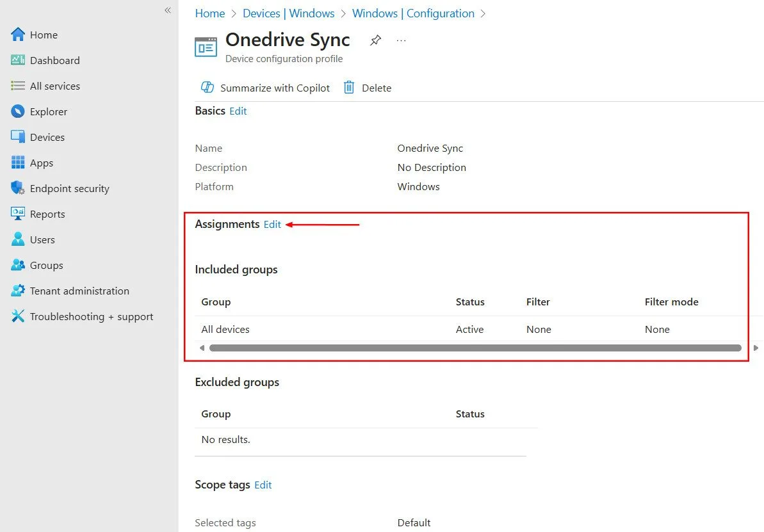Image resolution: width=764 pixels, height=532 pixels.
Task: Click the Delete button label
Action: point(377,88)
